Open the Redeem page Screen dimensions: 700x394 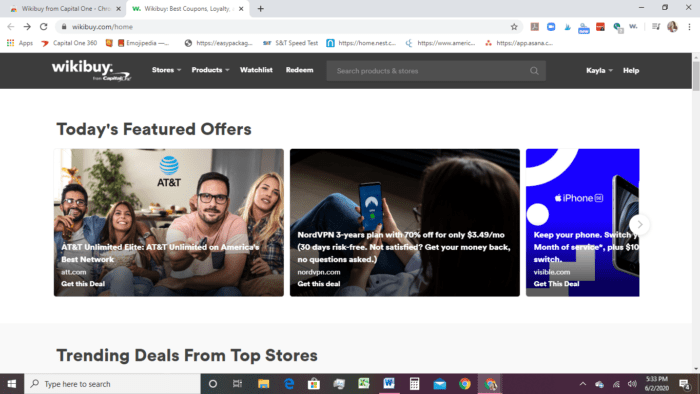point(300,70)
